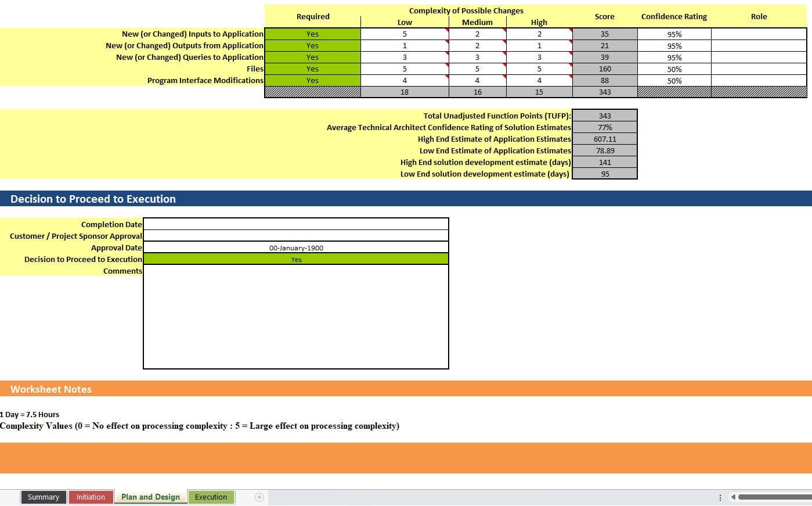Image resolution: width=812 pixels, height=506 pixels.
Task: Select the Required Yes cell in the Files row
Action: [313, 69]
